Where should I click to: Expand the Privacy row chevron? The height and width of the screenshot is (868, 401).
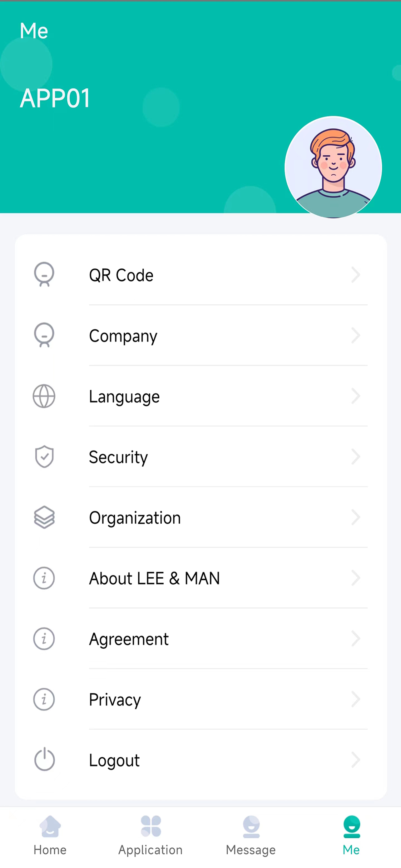355,699
